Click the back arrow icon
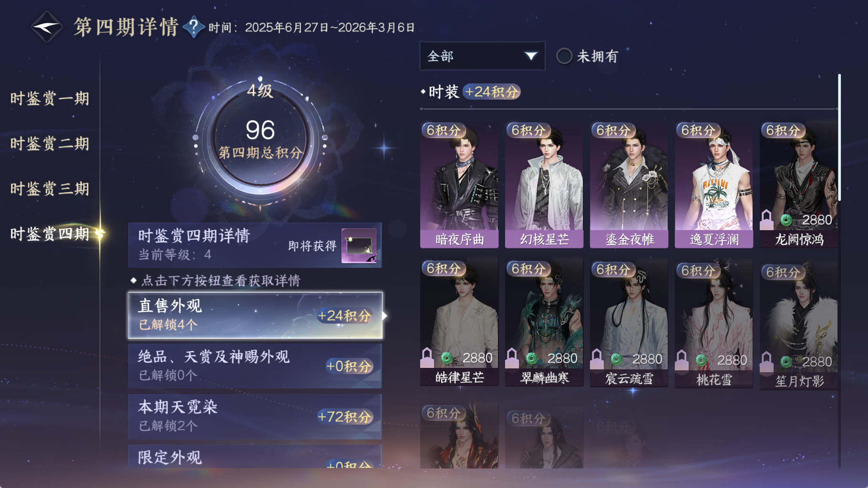The image size is (868, 488). [x=47, y=27]
